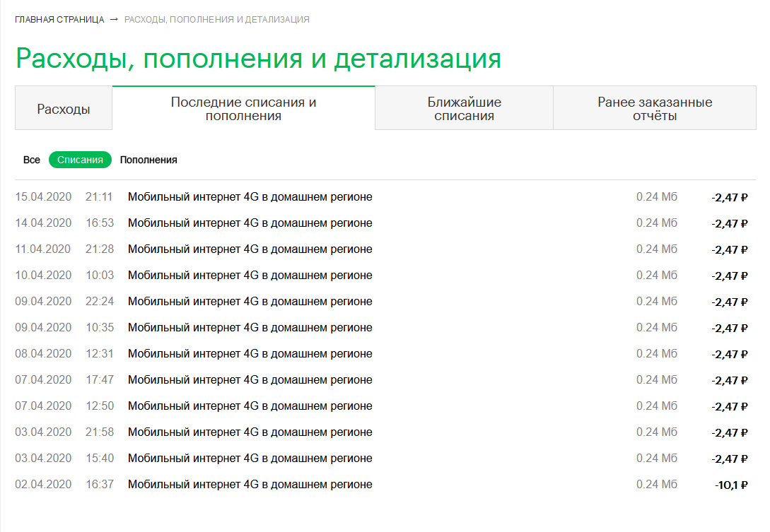Click the service description at 15:40
The width and height of the screenshot is (770, 532).
(x=250, y=459)
